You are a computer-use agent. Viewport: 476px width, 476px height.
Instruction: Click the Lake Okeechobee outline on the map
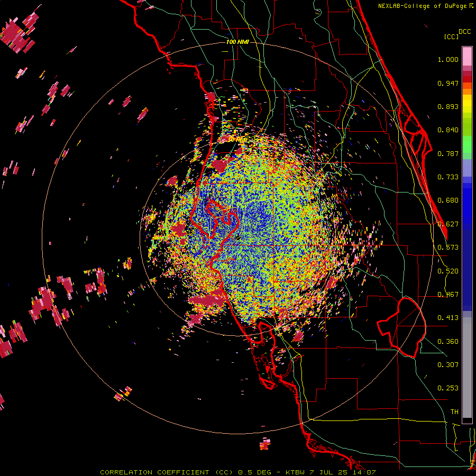click(401, 327)
